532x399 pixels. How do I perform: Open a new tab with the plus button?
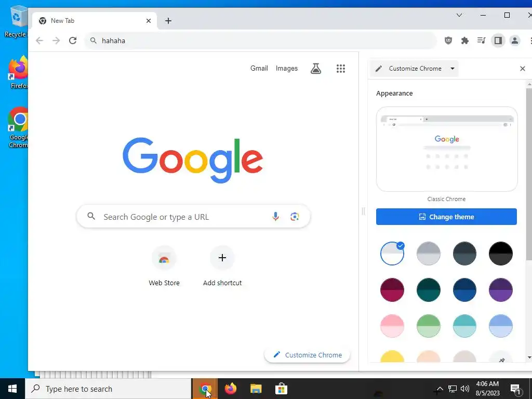click(168, 21)
